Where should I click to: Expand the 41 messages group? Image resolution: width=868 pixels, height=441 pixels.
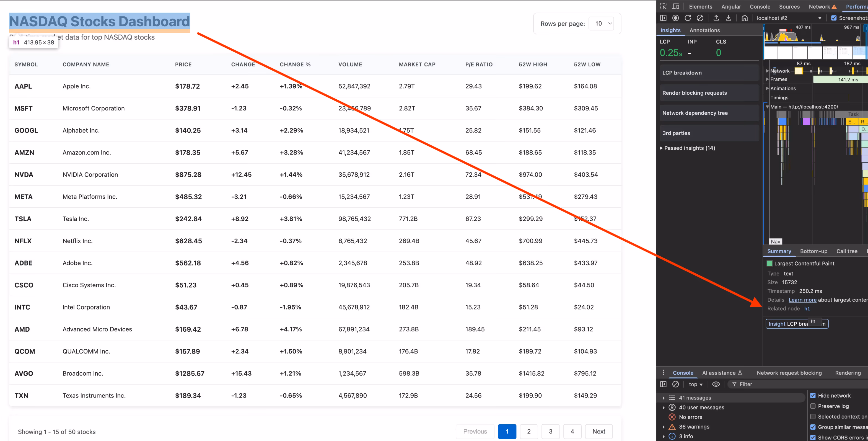664,398
